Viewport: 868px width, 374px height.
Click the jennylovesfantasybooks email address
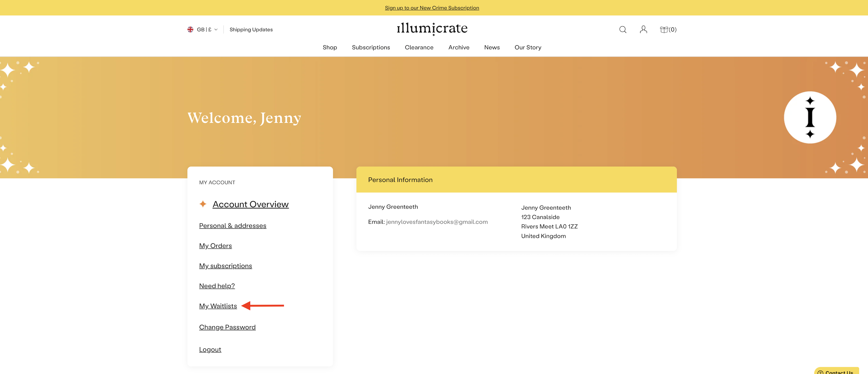437,222
